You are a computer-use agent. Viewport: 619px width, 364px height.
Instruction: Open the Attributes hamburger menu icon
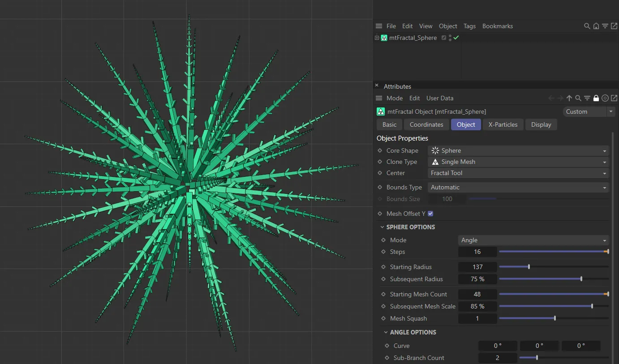pyautogui.click(x=378, y=98)
